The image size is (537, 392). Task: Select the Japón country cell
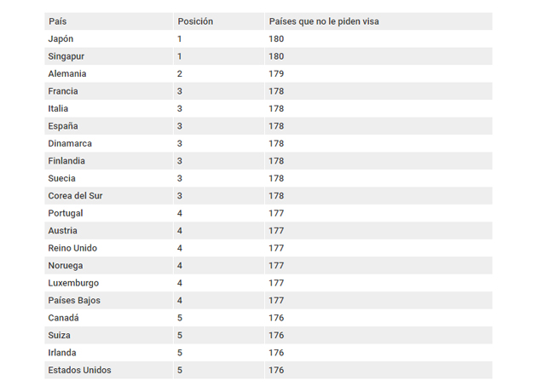pos(61,39)
